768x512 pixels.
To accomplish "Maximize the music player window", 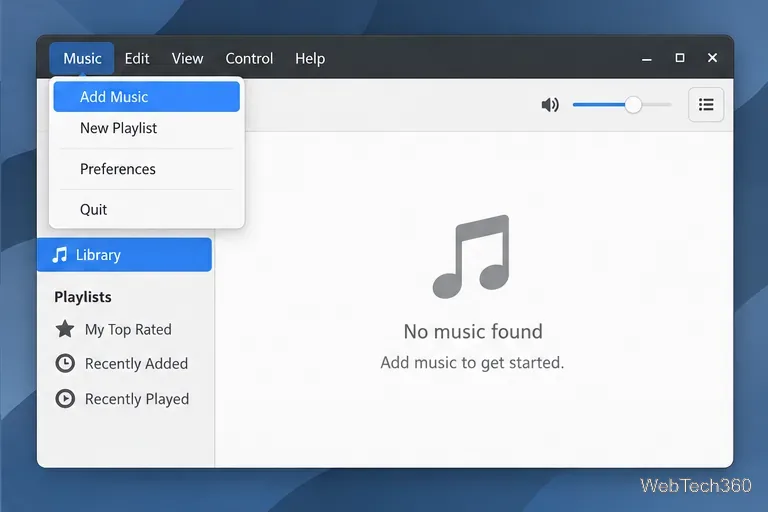I will [680, 58].
